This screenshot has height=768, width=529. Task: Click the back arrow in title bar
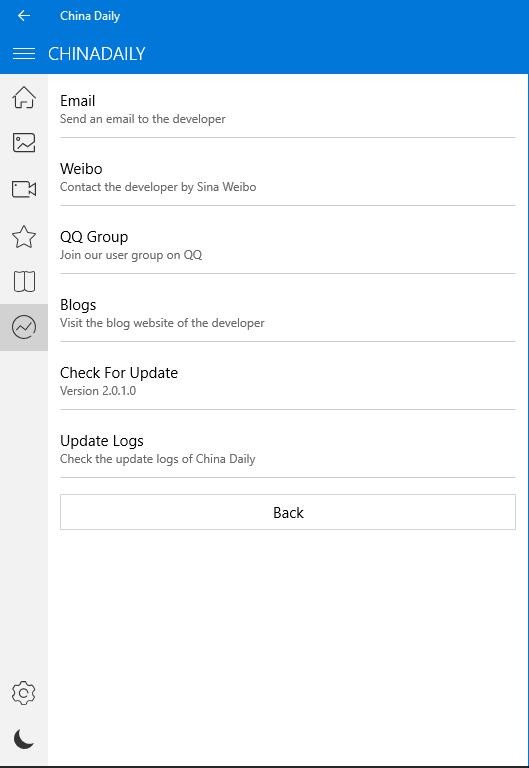[x=24, y=16]
